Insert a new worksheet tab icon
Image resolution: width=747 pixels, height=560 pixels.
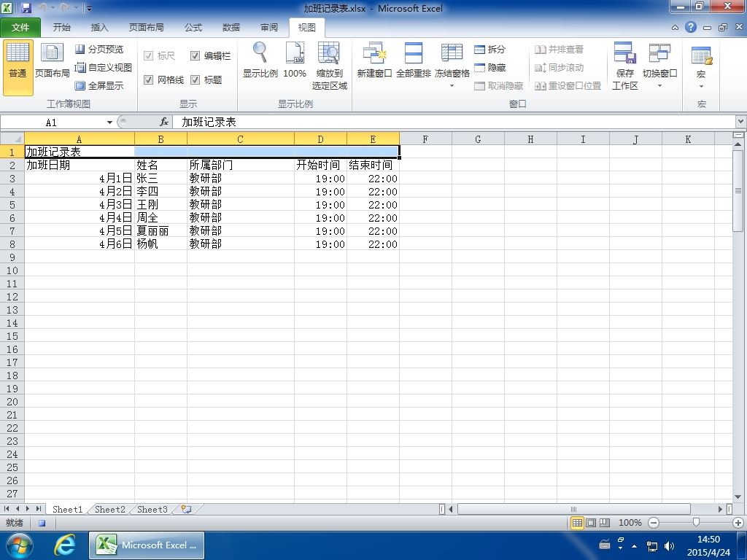[x=186, y=509]
